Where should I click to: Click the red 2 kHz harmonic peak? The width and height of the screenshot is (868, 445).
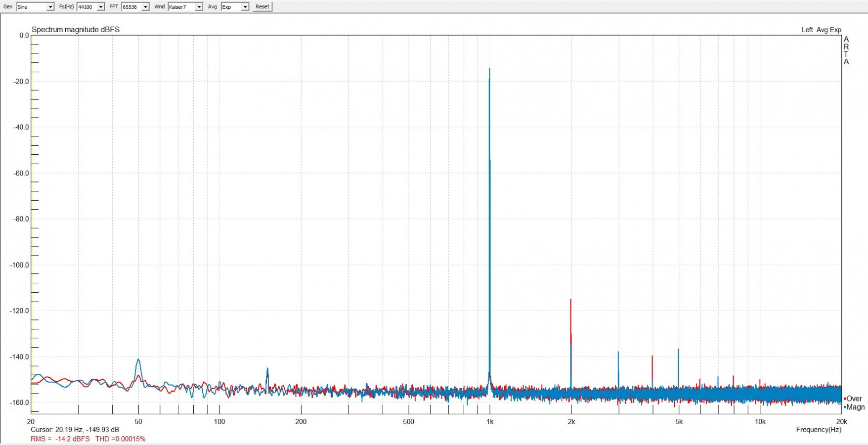pyautogui.click(x=570, y=301)
